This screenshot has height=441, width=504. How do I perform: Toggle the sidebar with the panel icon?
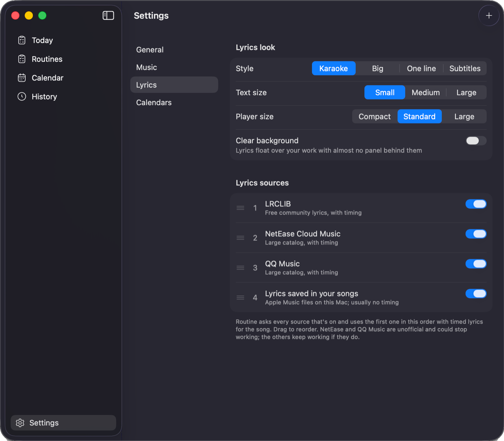[x=108, y=15]
